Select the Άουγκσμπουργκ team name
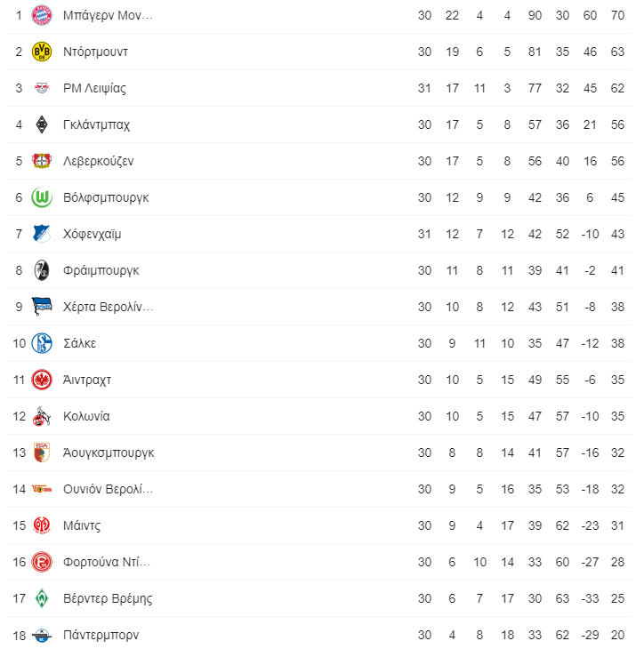Screen dimensions: 644x665 109,453
